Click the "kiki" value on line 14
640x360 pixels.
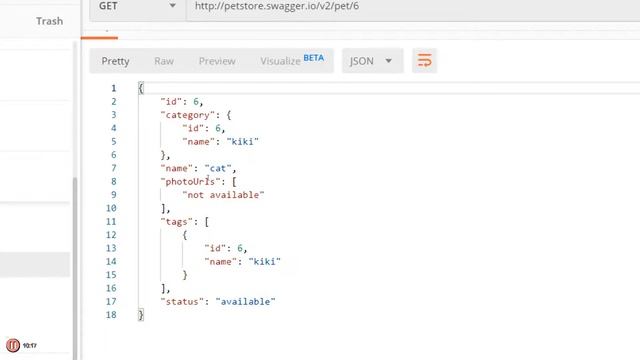(x=264, y=262)
